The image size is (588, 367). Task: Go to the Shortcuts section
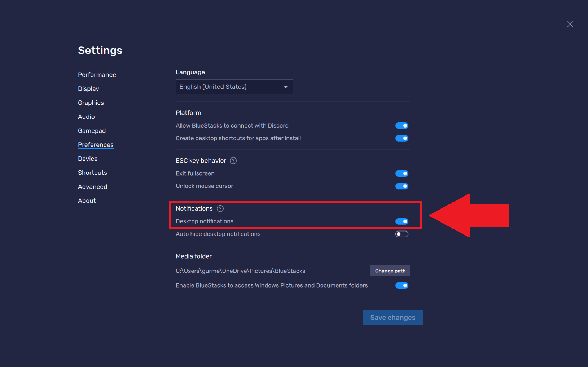(x=92, y=173)
